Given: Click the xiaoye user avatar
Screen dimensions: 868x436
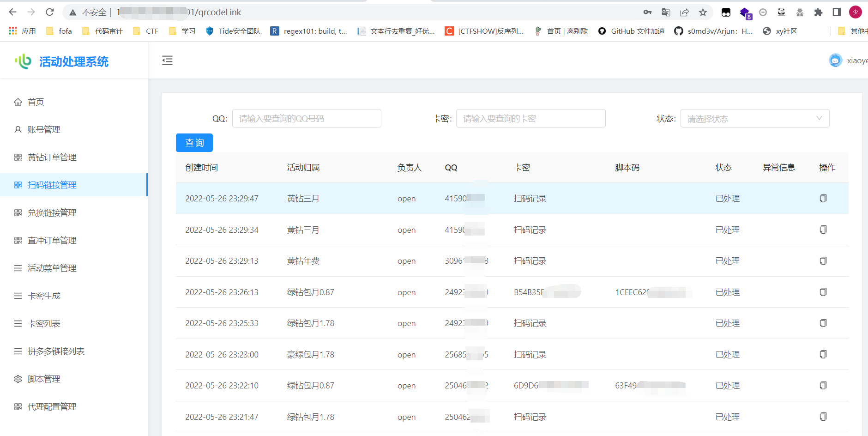Looking at the screenshot, I should coord(835,61).
